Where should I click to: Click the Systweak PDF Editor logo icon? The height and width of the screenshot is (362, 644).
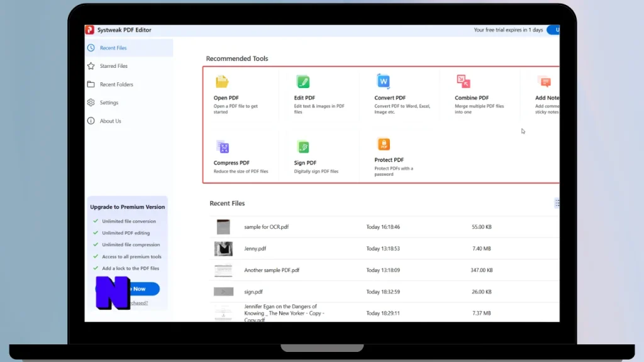tap(89, 30)
